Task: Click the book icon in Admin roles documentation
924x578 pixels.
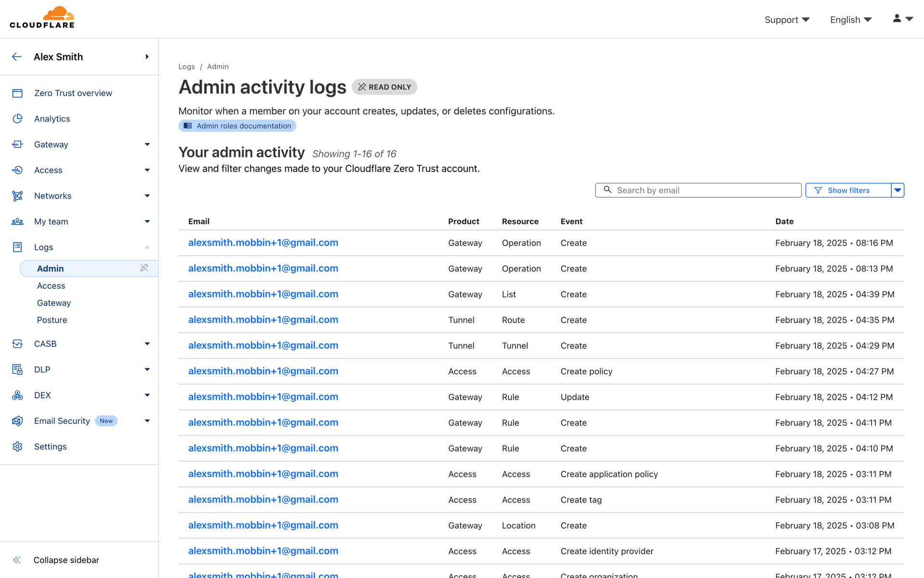Action: click(188, 126)
